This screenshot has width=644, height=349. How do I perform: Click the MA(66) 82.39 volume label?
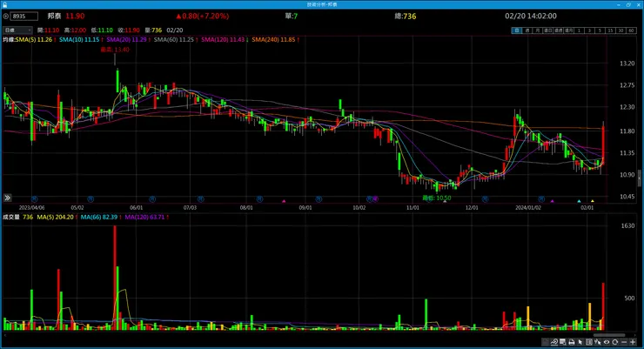[99, 217]
